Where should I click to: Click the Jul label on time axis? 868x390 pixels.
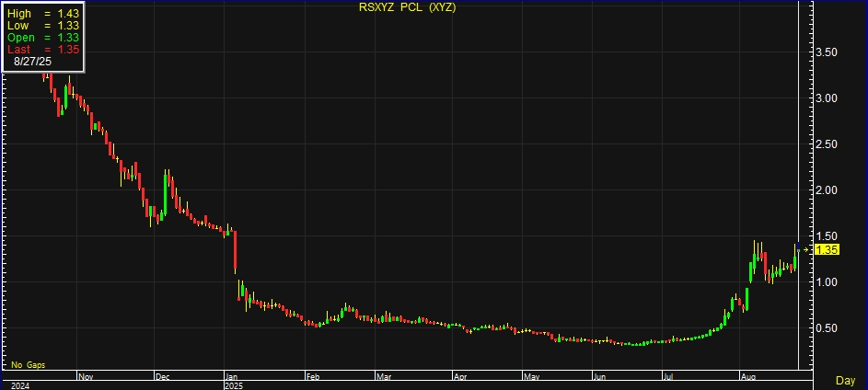click(668, 377)
